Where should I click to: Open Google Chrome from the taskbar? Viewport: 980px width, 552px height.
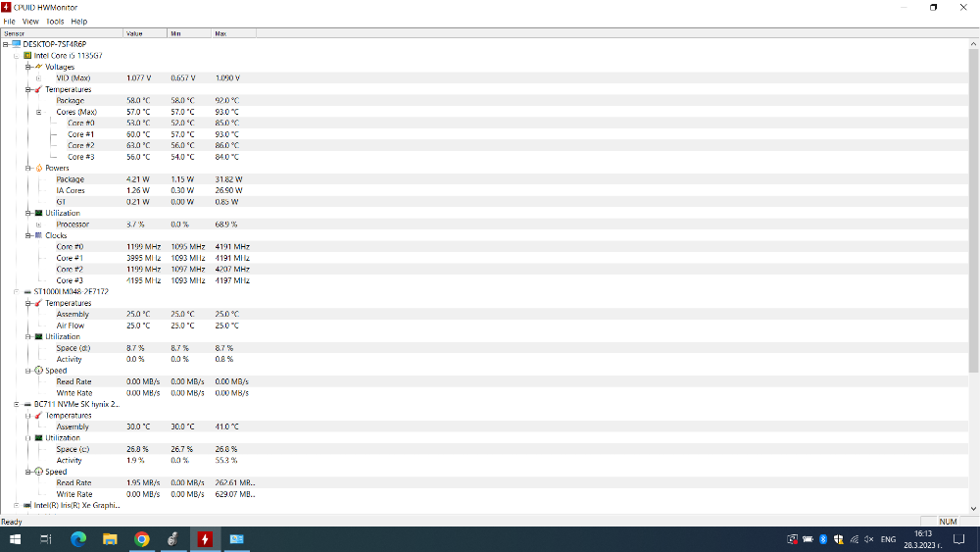pos(142,539)
